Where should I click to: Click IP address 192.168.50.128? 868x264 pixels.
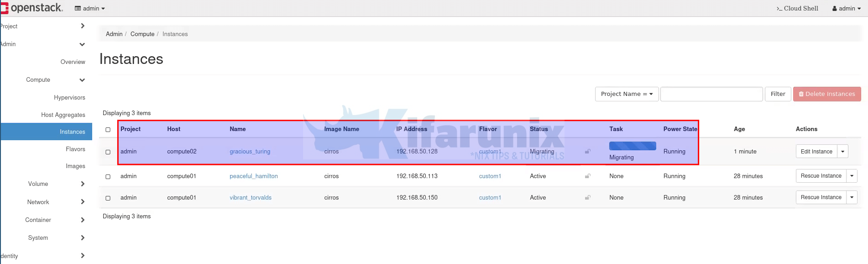pos(417,152)
